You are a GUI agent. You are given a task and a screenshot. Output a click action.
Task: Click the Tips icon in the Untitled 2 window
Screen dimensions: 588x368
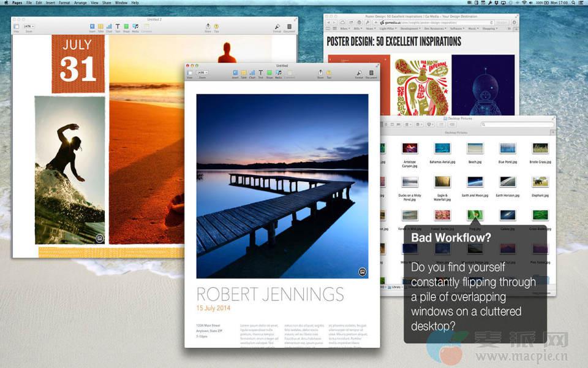[x=216, y=27]
